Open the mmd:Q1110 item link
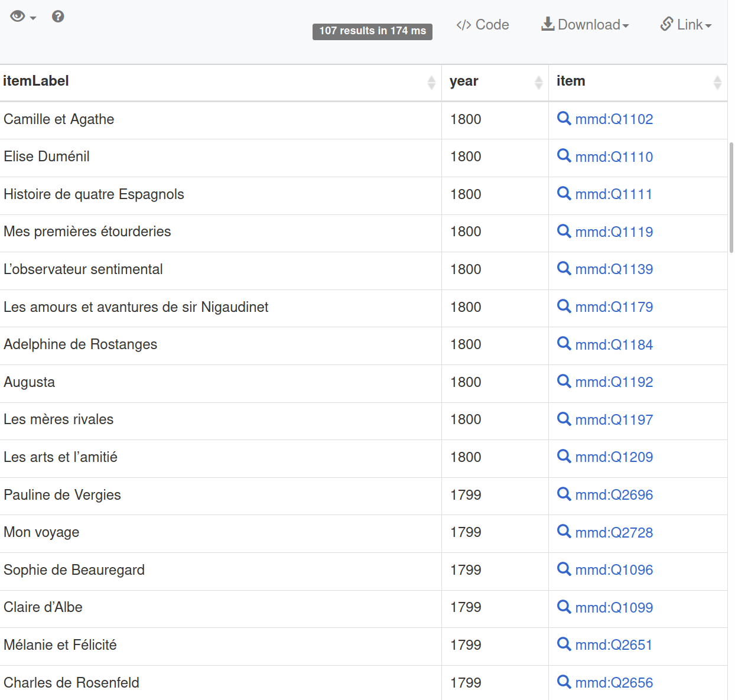This screenshot has height=700, width=735. (x=614, y=157)
